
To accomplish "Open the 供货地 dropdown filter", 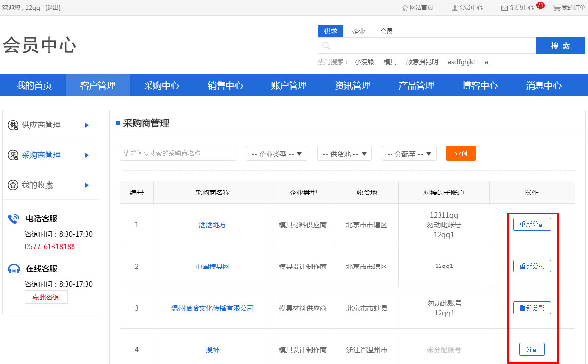I will (x=344, y=153).
